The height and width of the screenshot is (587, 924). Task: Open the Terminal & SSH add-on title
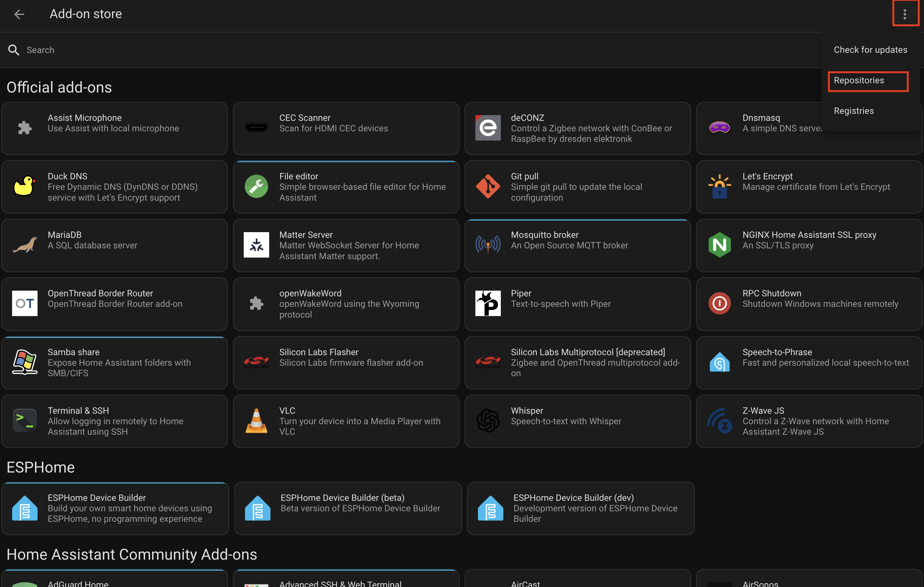click(78, 411)
